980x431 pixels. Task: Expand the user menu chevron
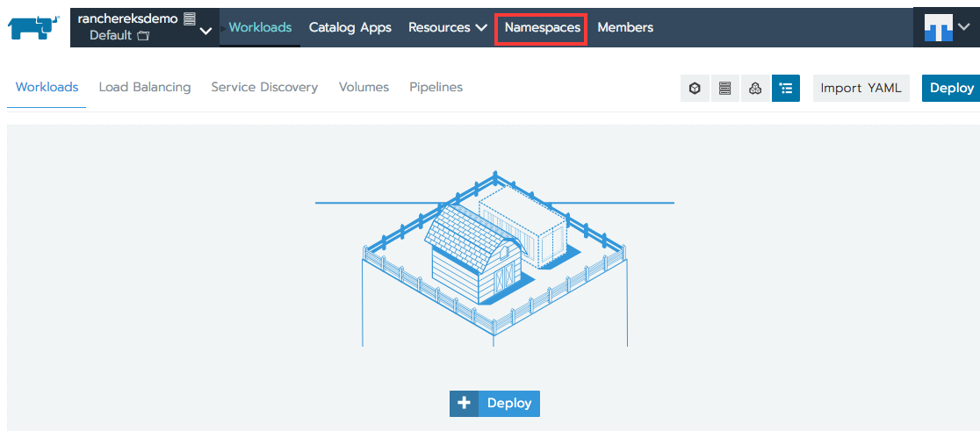click(963, 27)
